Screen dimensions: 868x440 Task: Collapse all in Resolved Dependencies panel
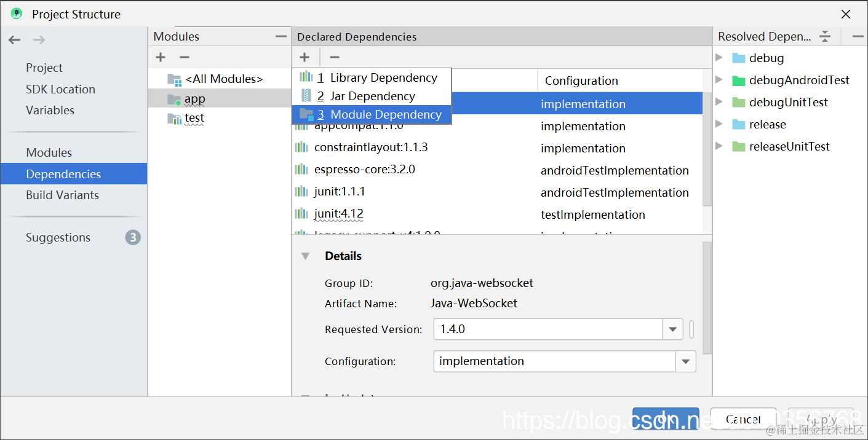(825, 36)
